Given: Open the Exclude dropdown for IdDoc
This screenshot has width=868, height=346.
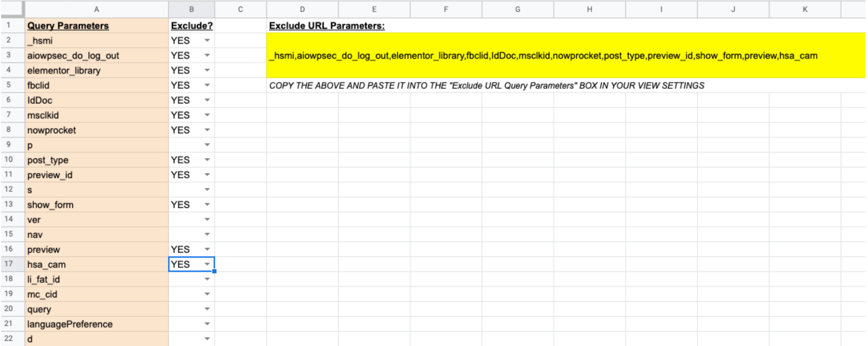Looking at the screenshot, I should tap(207, 100).
